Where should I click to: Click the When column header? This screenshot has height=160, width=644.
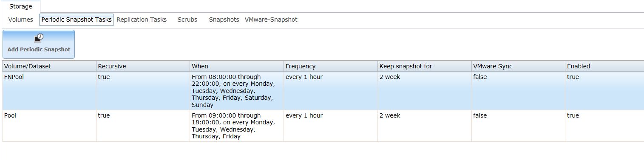click(x=237, y=66)
